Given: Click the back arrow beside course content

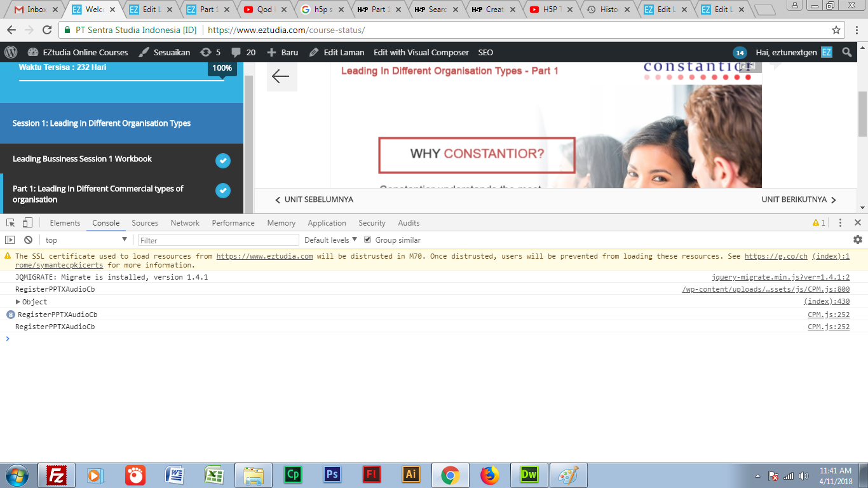Looking at the screenshot, I should pyautogui.click(x=281, y=76).
